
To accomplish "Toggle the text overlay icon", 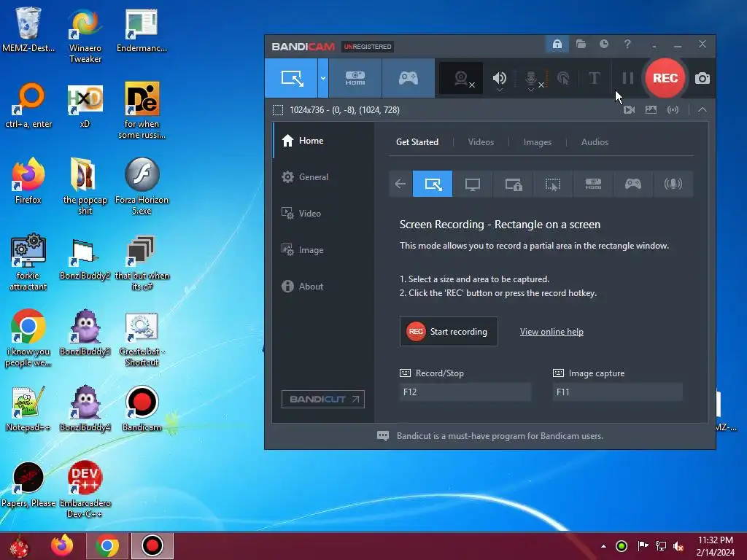I will click(594, 78).
